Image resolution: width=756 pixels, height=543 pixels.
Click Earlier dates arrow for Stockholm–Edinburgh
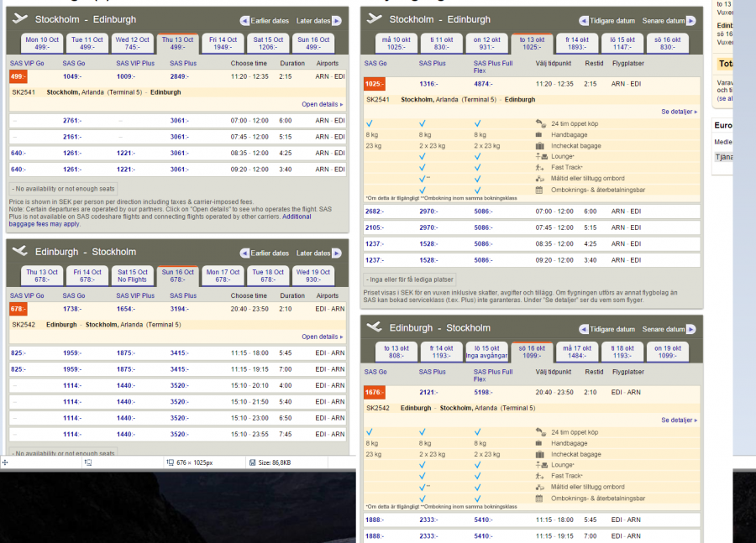245,20
